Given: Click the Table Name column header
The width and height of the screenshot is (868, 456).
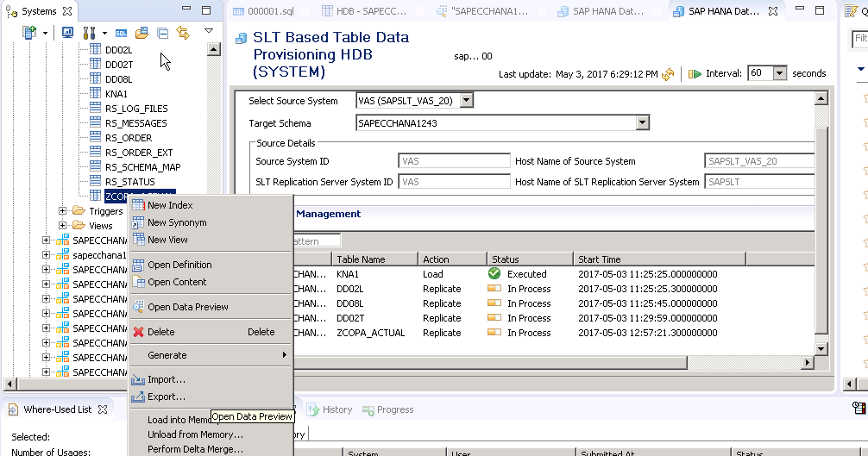Looking at the screenshot, I should 374,259.
